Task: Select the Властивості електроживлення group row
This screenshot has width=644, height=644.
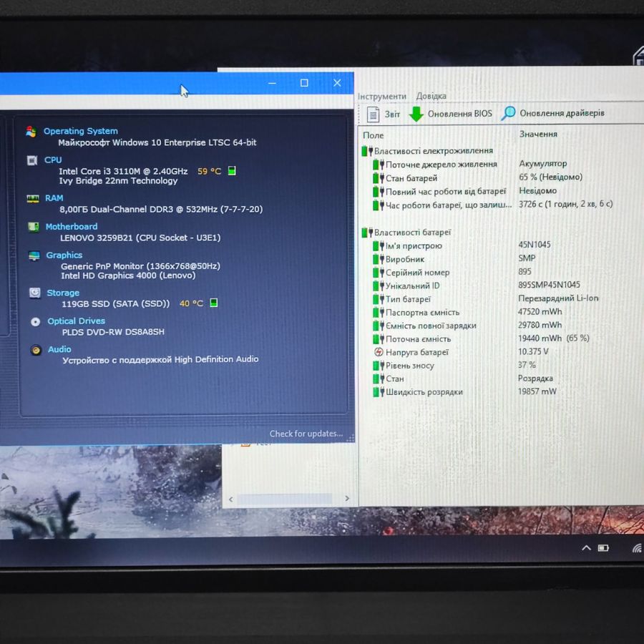Action: 427,151
